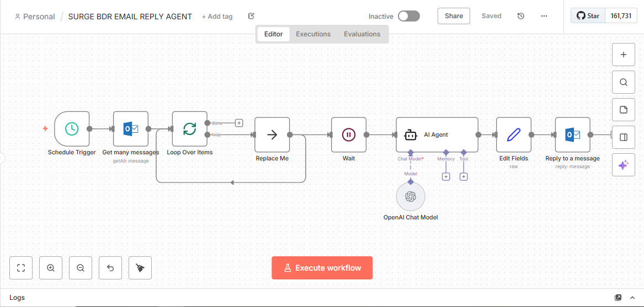Click the Reply to a message node
Image resolution: width=644 pixels, height=307 pixels.
point(572,134)
